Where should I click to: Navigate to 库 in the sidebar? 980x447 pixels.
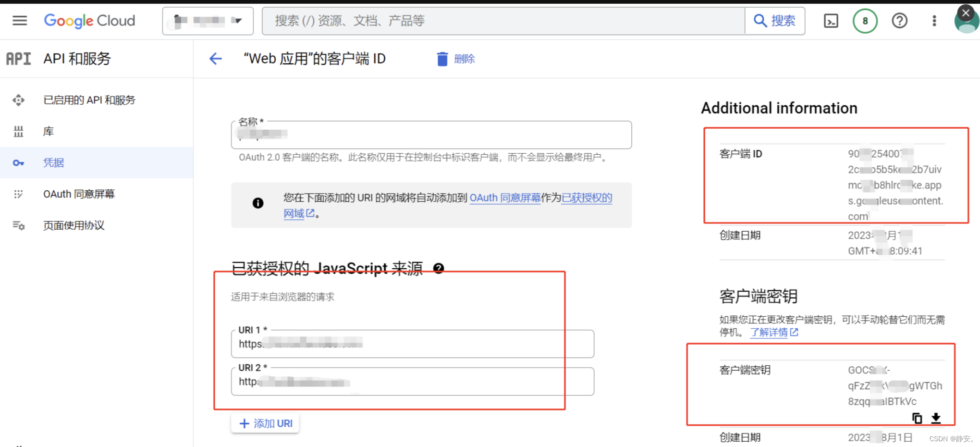48,131
